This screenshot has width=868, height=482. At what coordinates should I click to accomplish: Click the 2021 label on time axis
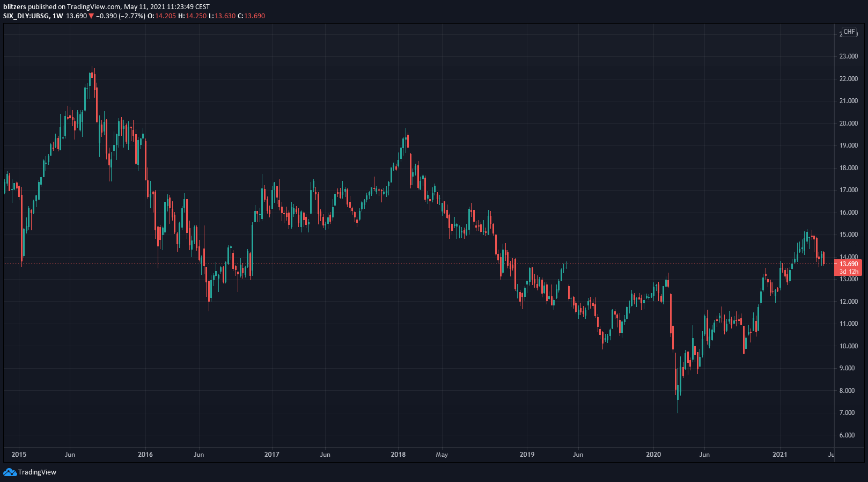pos(780,455)
